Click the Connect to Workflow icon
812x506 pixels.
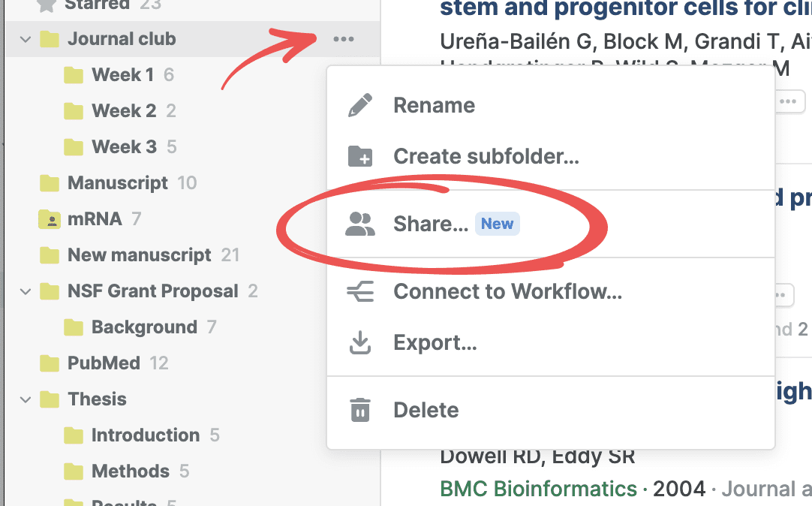(x=360, y=291)
